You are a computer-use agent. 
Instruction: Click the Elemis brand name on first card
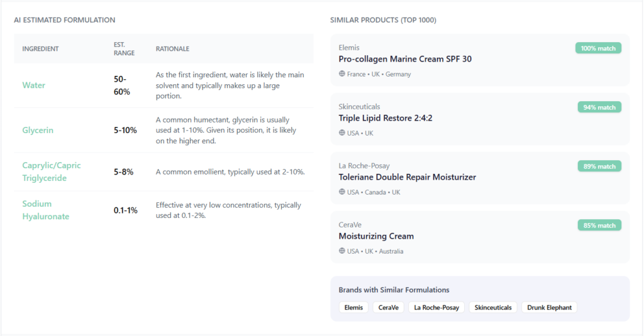348,48
